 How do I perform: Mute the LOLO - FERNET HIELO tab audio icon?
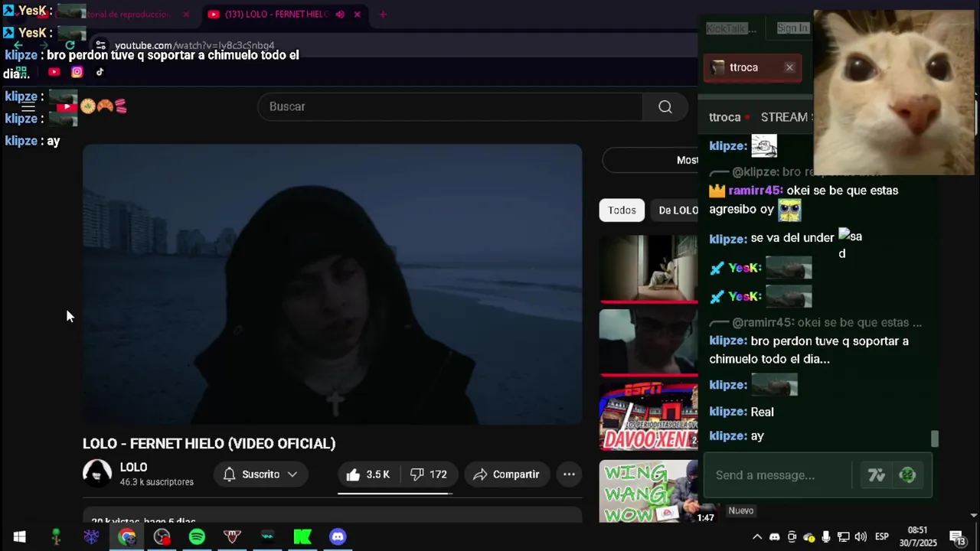tap(340, 15)
